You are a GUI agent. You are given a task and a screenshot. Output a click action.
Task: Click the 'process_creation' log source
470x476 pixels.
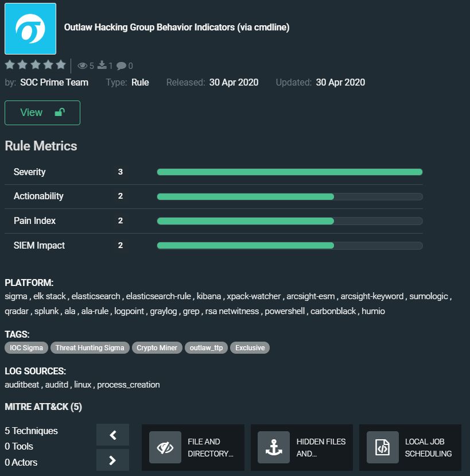pyautogui.click(x=129, y=385)
